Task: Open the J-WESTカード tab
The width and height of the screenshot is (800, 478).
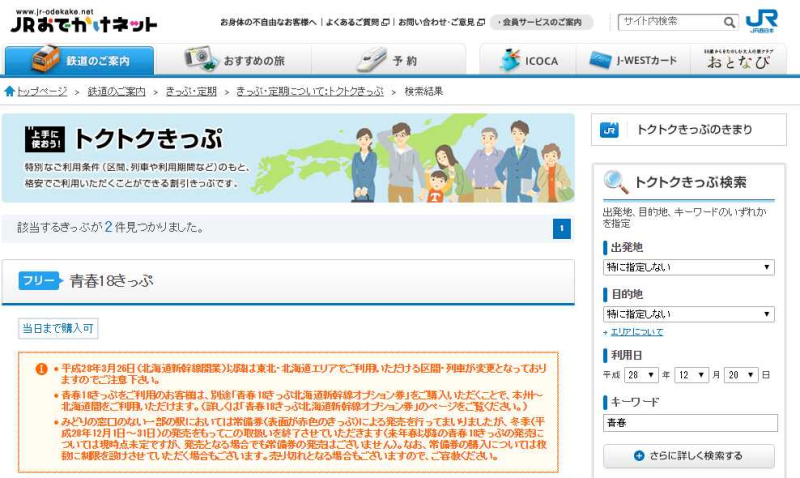Action: pyautogui.click(x=633, y=61)
